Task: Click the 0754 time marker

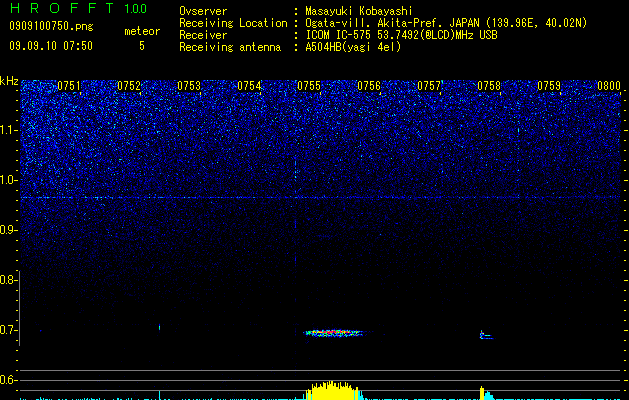Action: [x=249, y=86]
